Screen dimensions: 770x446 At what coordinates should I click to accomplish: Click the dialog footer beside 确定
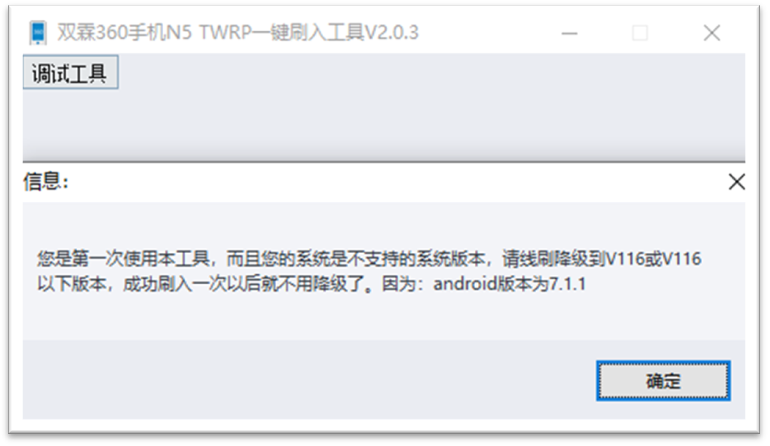(x=309, y=380)
